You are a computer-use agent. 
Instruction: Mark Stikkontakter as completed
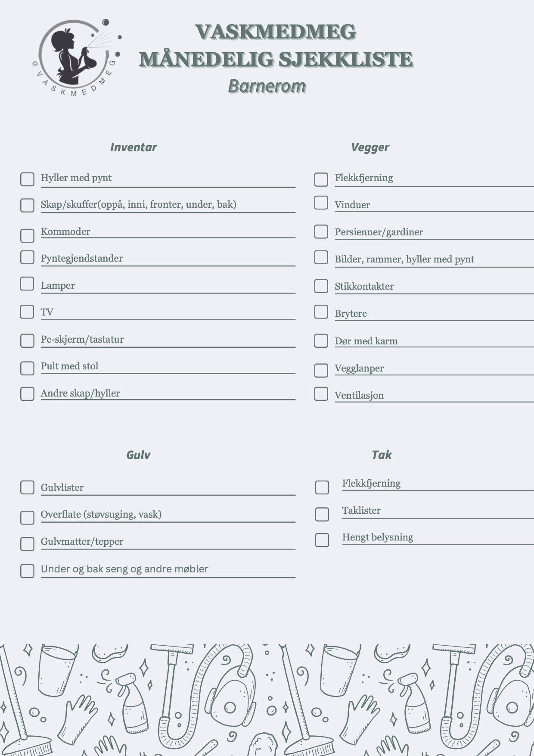coord(321,286)
